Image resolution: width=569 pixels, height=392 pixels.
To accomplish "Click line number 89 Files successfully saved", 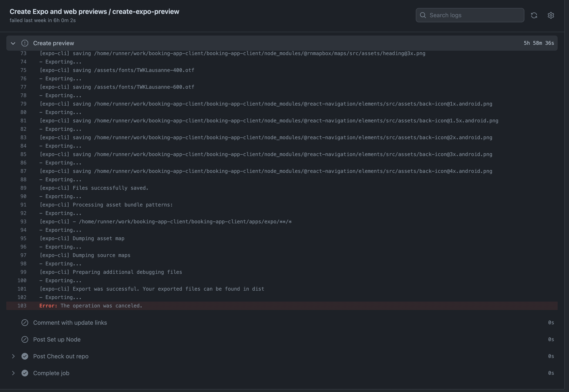I will tap(23, 188).
